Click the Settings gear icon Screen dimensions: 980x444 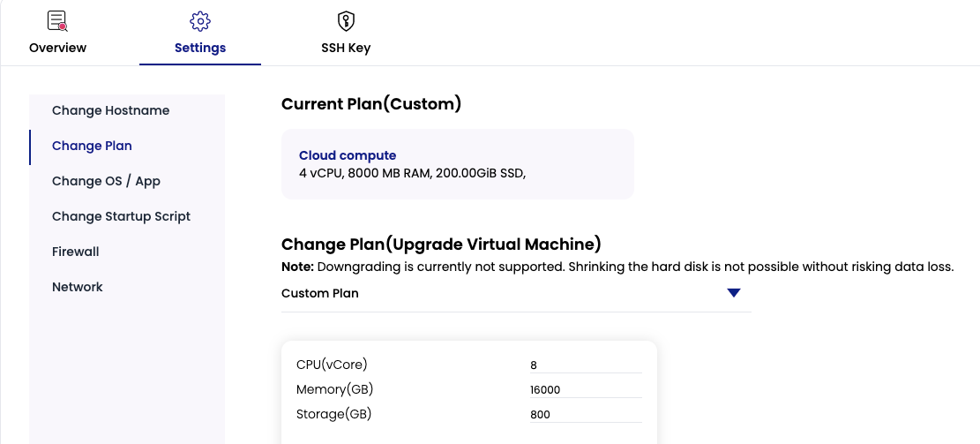200,21
